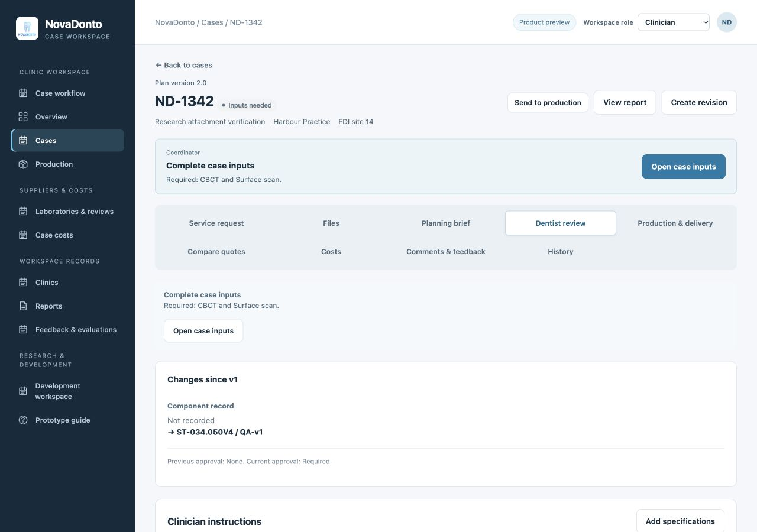Click the ND-1342 case title

(185, 101)
